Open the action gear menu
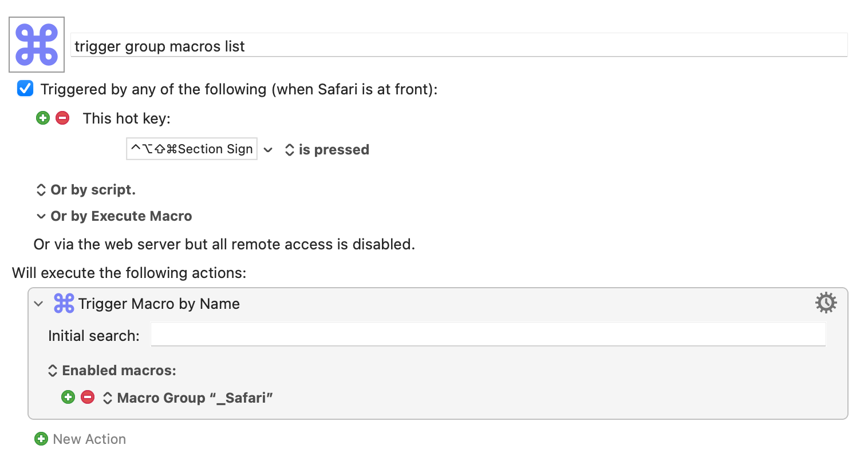Screen dimensions: 868x461 click(x=826, y=303)
